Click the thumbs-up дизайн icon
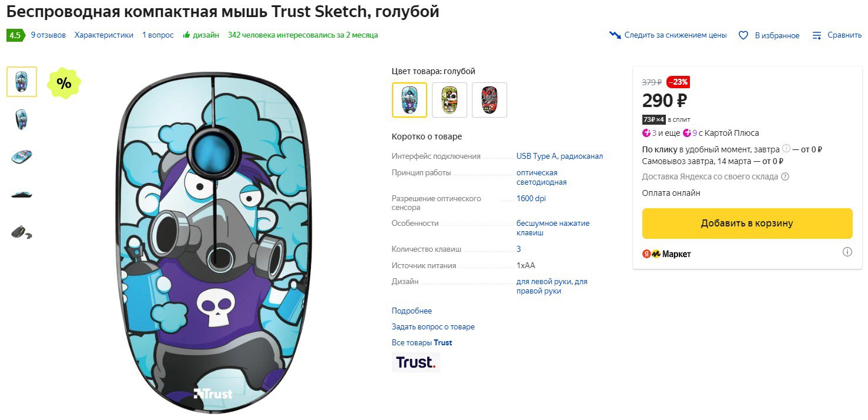Viewport: 868px width, 420px height. click(186, 35)
